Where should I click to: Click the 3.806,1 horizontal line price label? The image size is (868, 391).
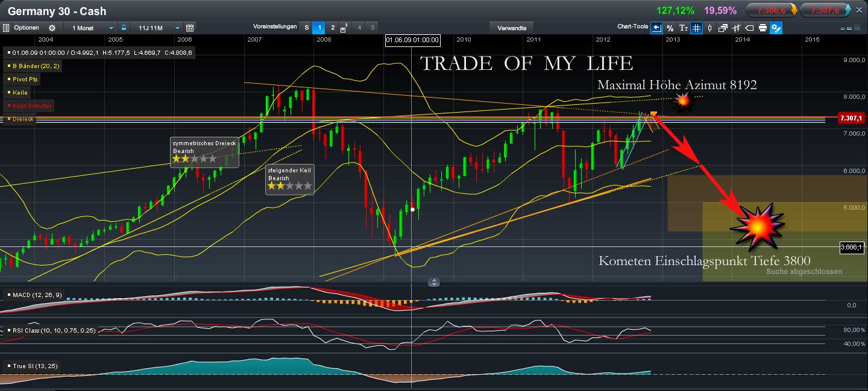coord(852,246)
